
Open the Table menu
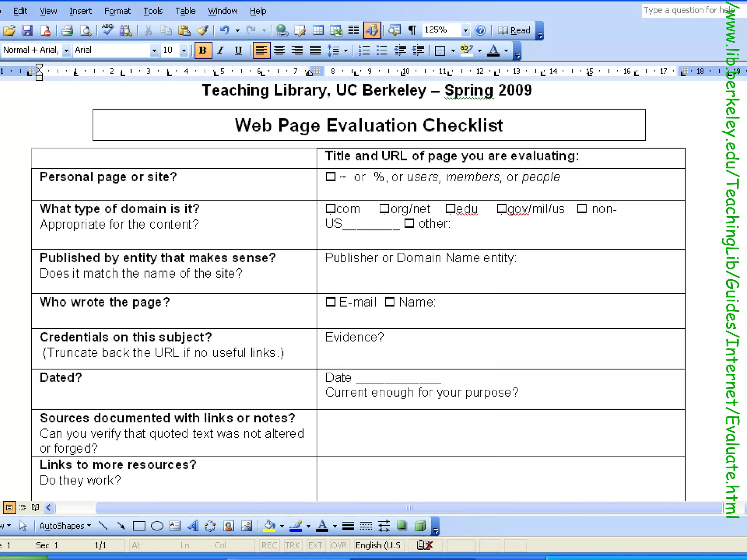tap(185, 11)
